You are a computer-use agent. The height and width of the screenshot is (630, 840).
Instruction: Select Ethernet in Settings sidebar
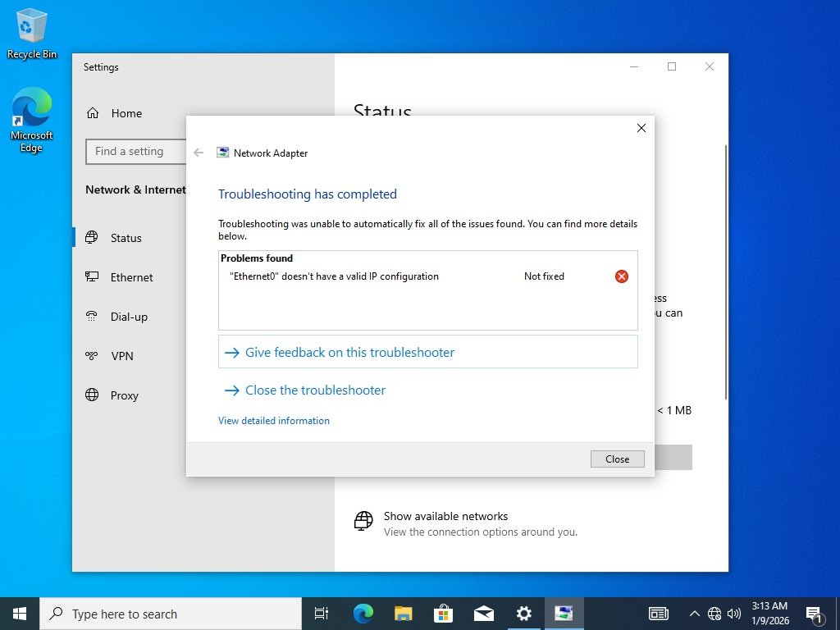tap(131, 277)
